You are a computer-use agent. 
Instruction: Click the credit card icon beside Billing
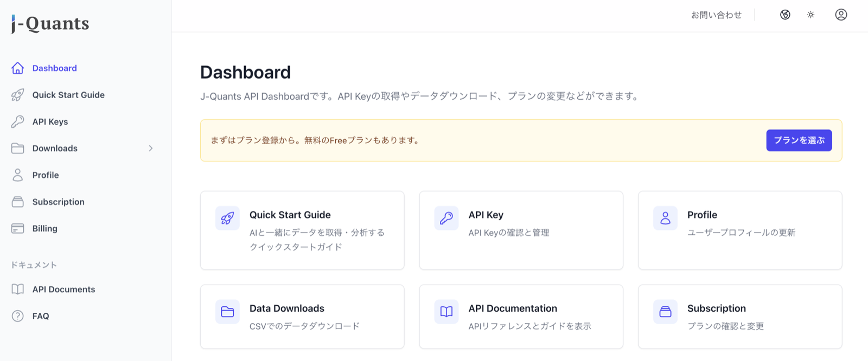click(17, 228)
